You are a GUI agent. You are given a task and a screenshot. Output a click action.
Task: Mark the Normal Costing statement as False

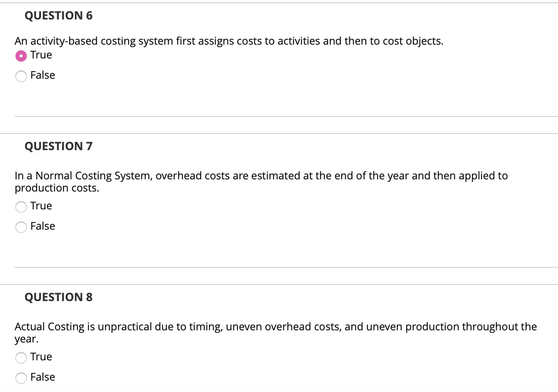[x=21, y=227]
